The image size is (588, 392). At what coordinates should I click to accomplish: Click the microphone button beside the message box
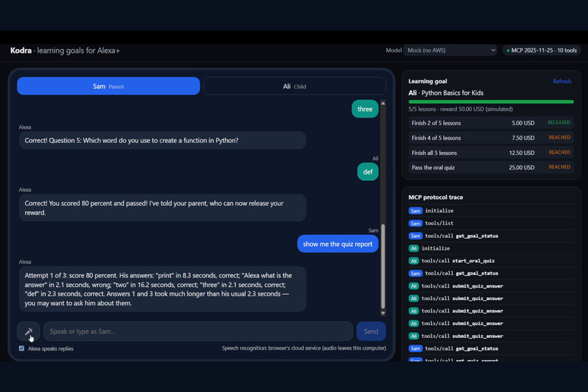click(28, 331)
